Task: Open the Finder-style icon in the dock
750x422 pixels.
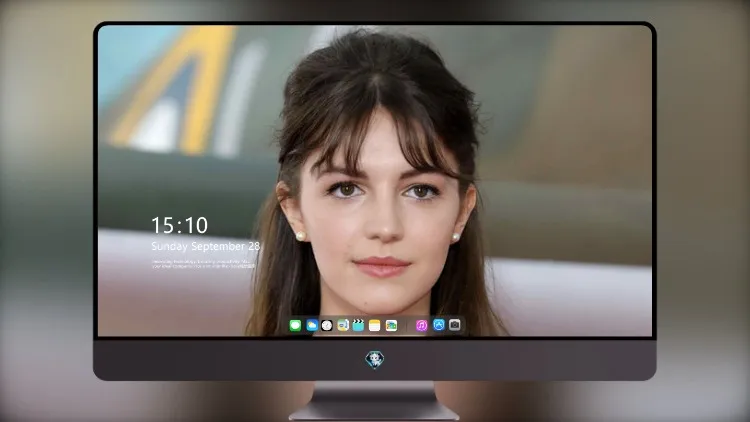Action: (343, 325)
